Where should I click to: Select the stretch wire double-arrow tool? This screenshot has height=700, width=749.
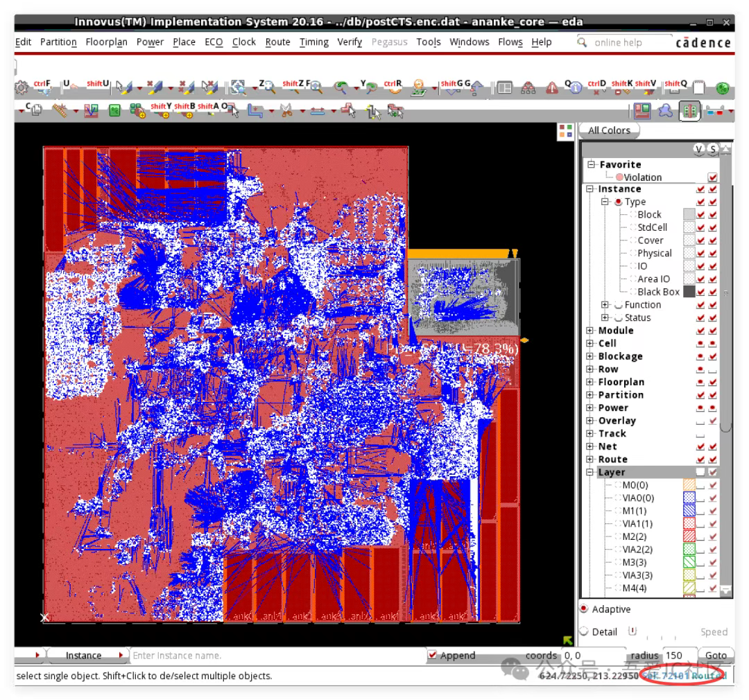(x=317, y=112)
